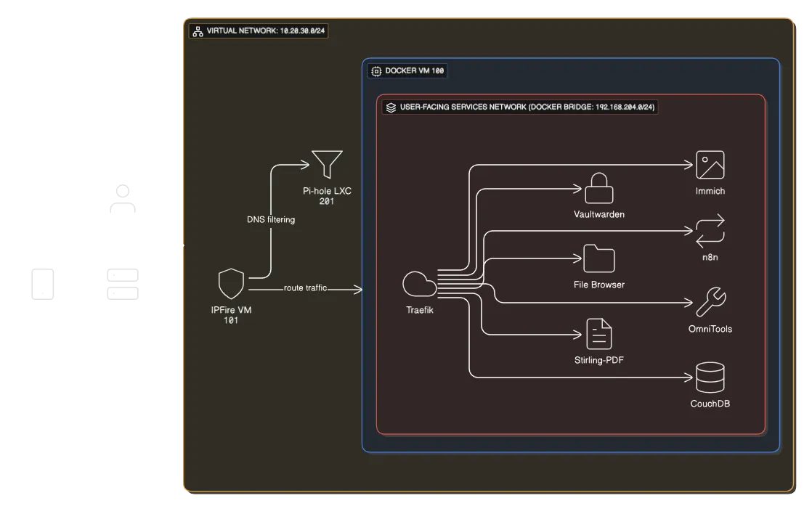This screenshot has height=514, width=812.
Task: Click the layers icon in services network header
Action: (390, 107)
